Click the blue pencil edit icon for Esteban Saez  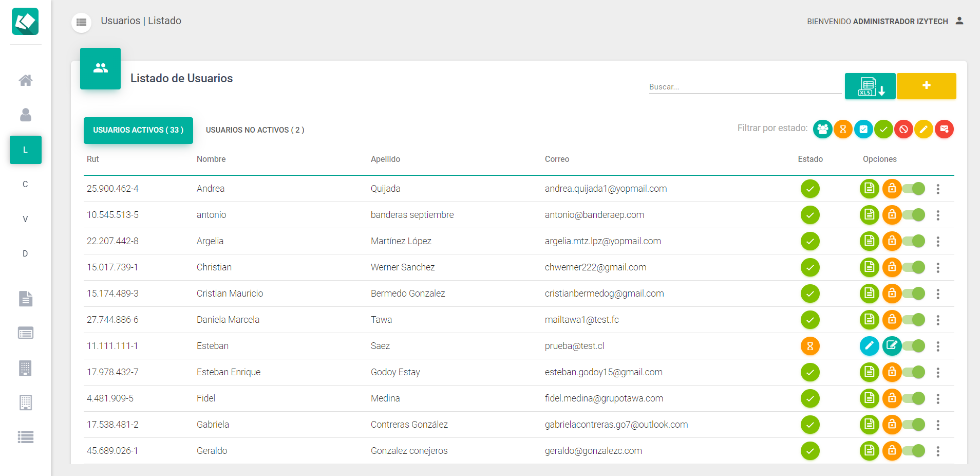(869, 346)
